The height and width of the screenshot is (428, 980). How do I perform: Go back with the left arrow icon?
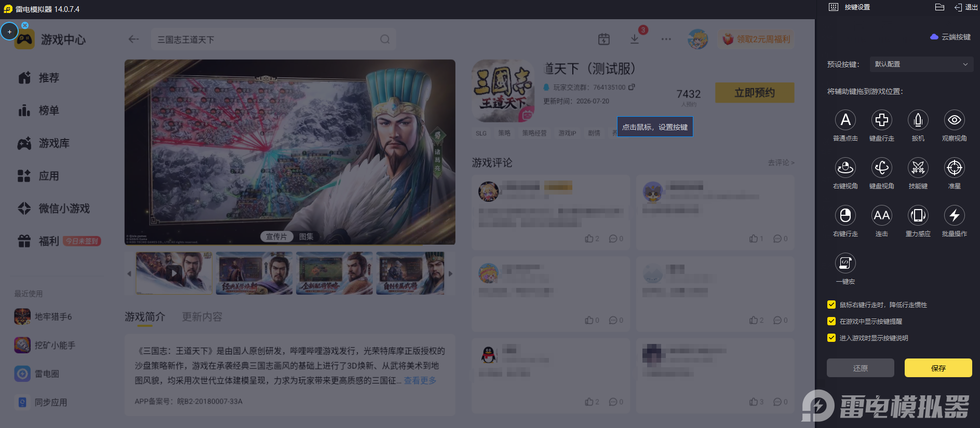point(133,39)
